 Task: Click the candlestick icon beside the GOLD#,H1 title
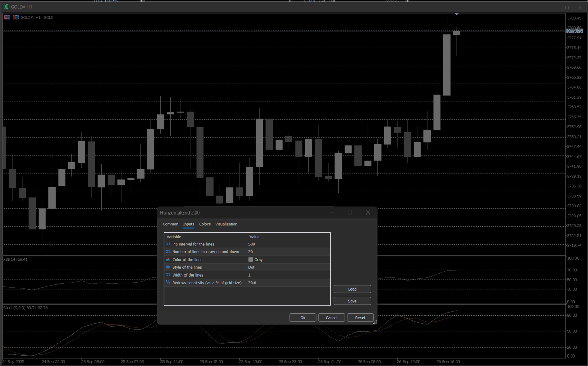[6, 7]
